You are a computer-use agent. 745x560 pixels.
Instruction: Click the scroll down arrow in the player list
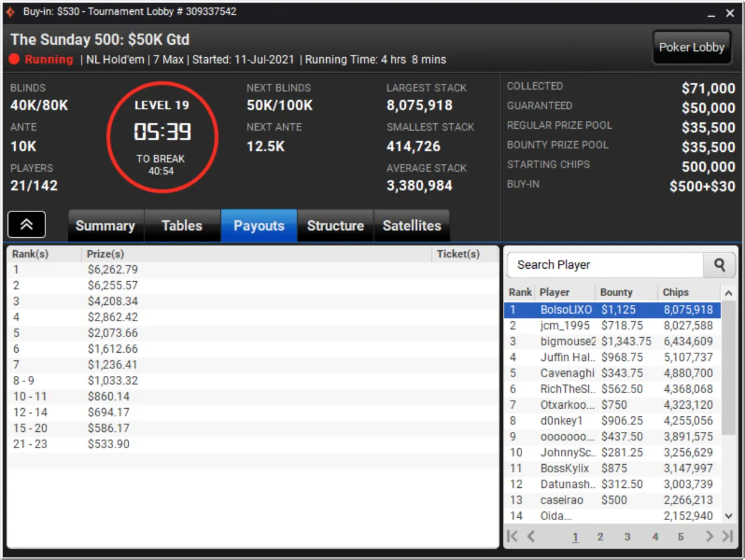(728, 516)
